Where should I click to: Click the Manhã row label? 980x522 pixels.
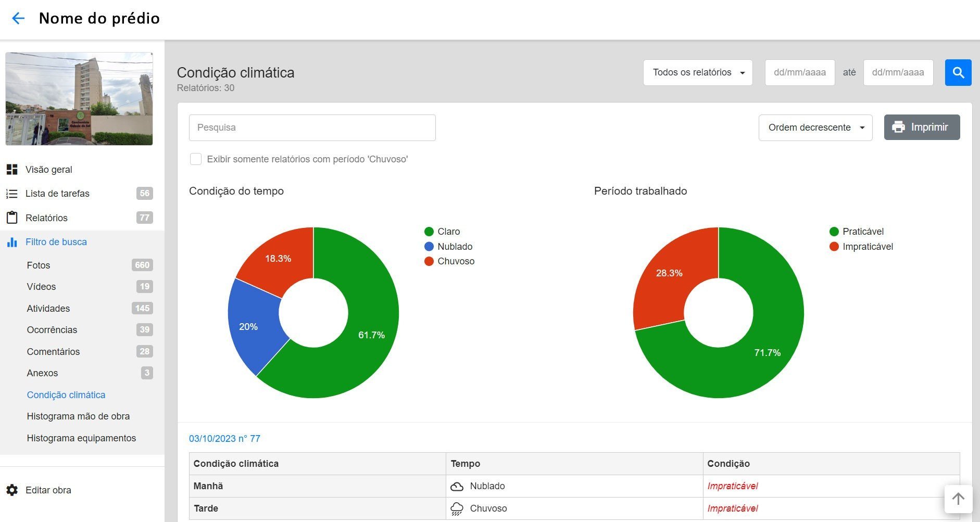[x=208, y=486]
